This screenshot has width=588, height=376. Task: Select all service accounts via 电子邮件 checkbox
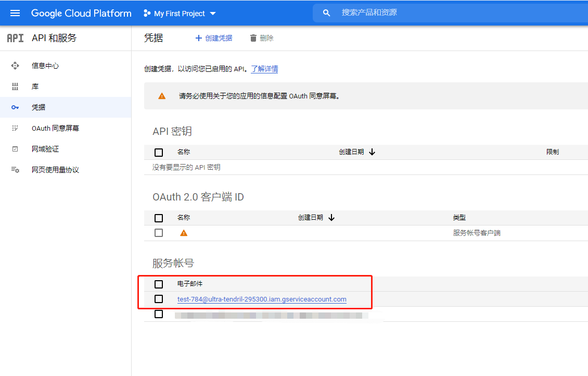click(159, 284)
